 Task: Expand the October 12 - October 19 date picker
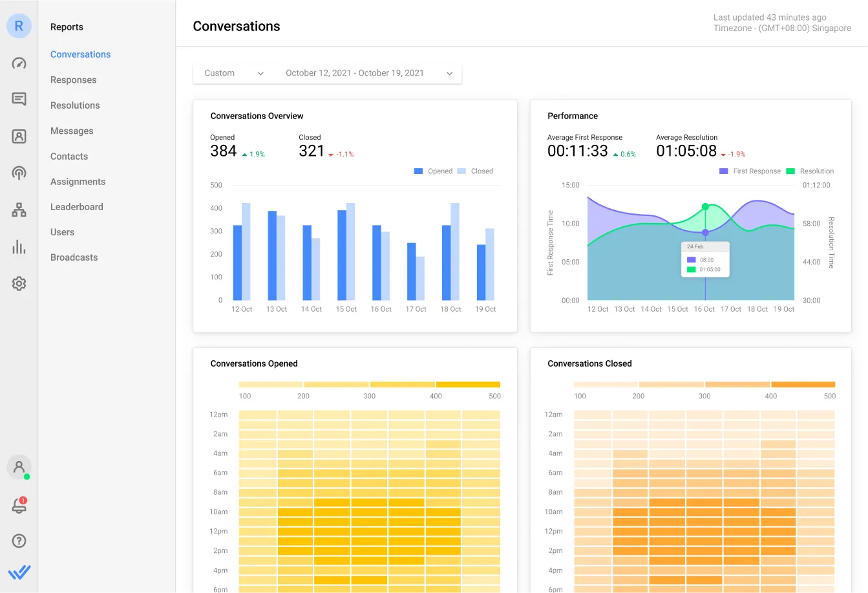[368, 73]
